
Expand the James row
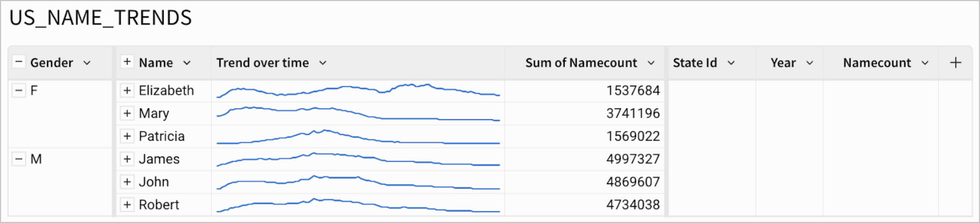[127, 159]
